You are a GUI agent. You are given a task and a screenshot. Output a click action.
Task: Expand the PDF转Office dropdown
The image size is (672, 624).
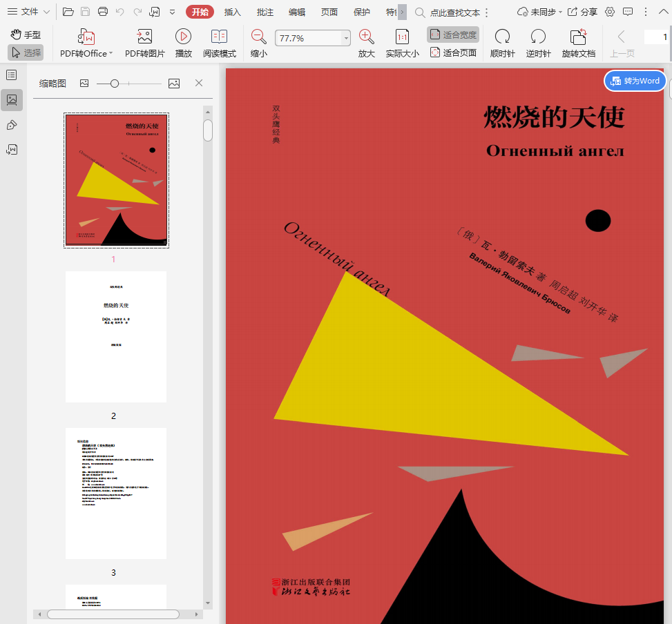click(111, 53)
